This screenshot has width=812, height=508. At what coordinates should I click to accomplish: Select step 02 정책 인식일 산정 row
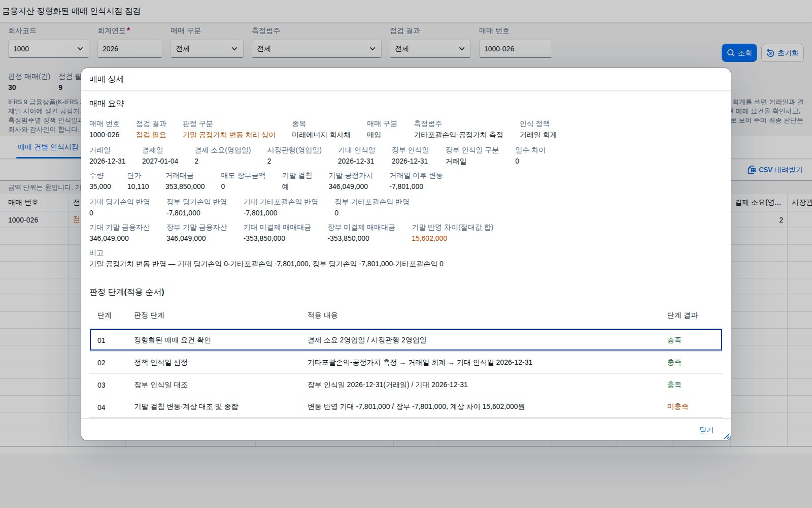[406, 363]
